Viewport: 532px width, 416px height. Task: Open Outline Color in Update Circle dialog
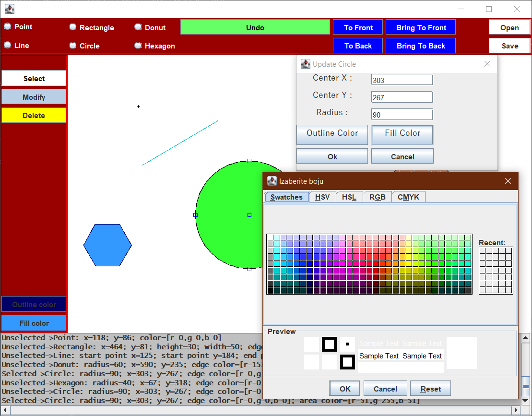332,135
